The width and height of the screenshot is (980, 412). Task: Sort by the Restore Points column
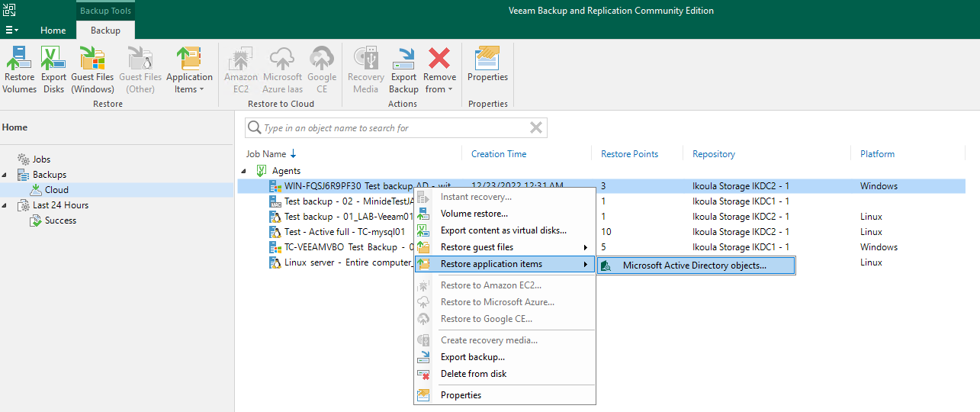pos(629,154)
